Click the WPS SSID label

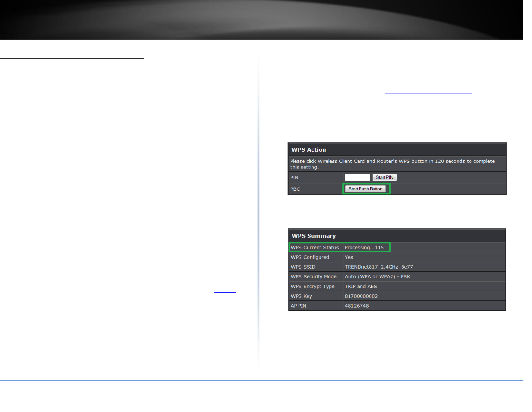[303, 267]
